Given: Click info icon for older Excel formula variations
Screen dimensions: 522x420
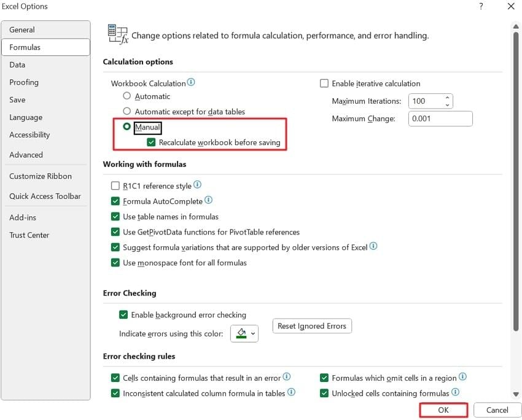Looking at the screenshot, I should 373,246.
